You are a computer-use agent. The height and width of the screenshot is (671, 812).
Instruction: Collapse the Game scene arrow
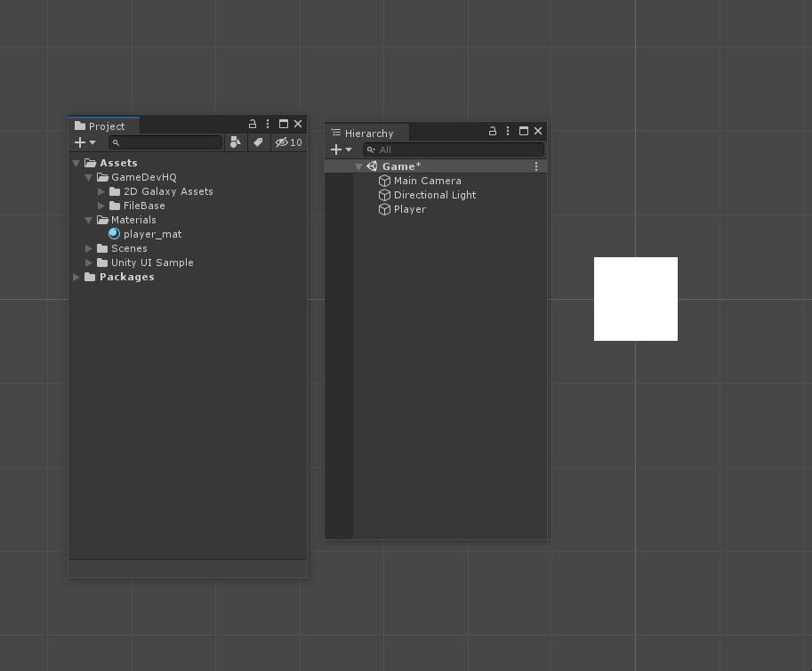pos(358,166)
